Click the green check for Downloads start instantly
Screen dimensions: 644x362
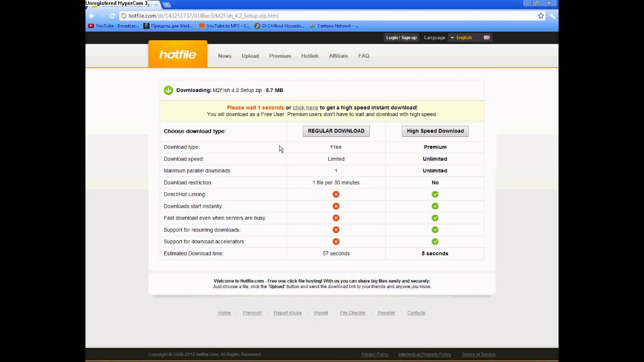tap(435, 206)
